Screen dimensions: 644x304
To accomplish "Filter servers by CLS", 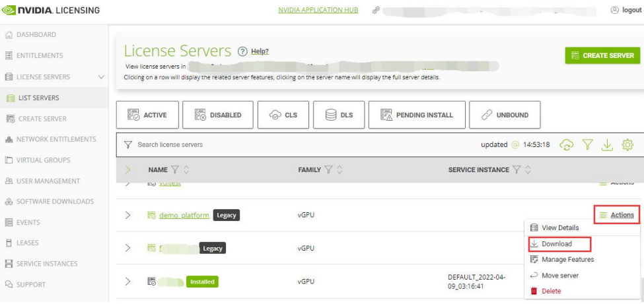I will coord(283,115).
